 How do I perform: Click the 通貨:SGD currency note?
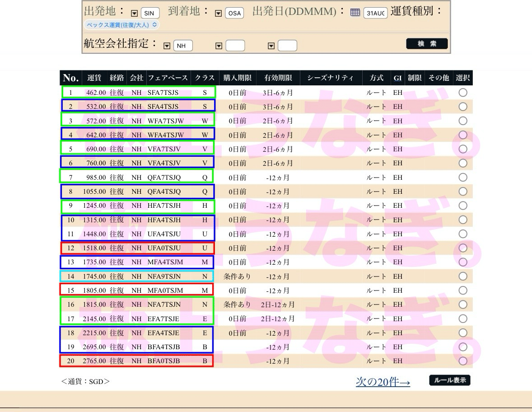coord(85,381)
